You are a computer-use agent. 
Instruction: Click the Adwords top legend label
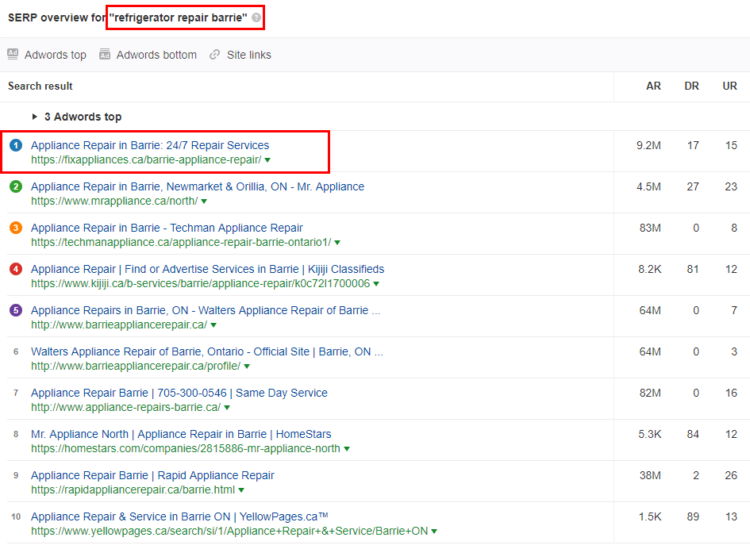(x=55, y=55)
